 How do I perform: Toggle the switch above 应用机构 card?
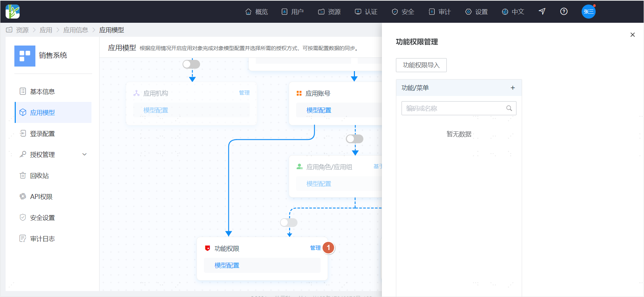click(x=191, y=64)
